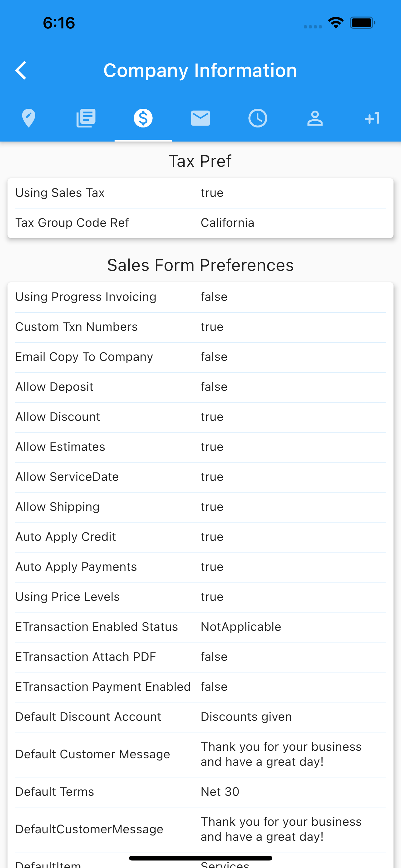The image size is (401, 868).
Task: Open the location pin tab
Action: click(29, 118)
